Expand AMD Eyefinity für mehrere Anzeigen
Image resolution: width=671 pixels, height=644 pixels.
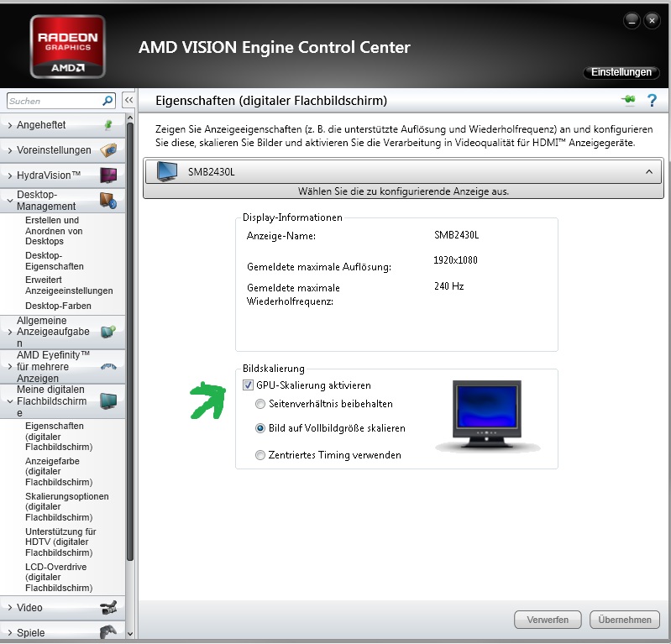10,367
